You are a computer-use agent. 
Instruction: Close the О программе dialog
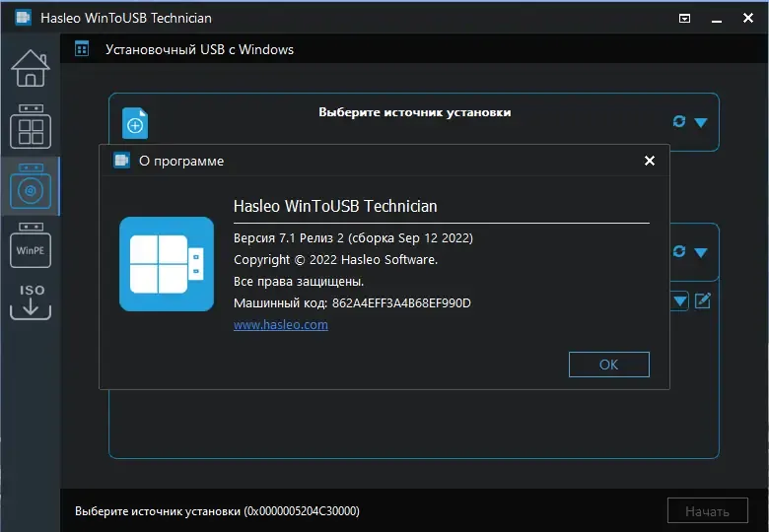650,161
